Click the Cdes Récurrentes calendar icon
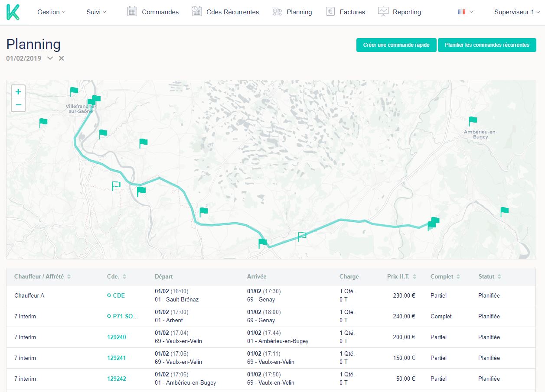 pos(197,12)
